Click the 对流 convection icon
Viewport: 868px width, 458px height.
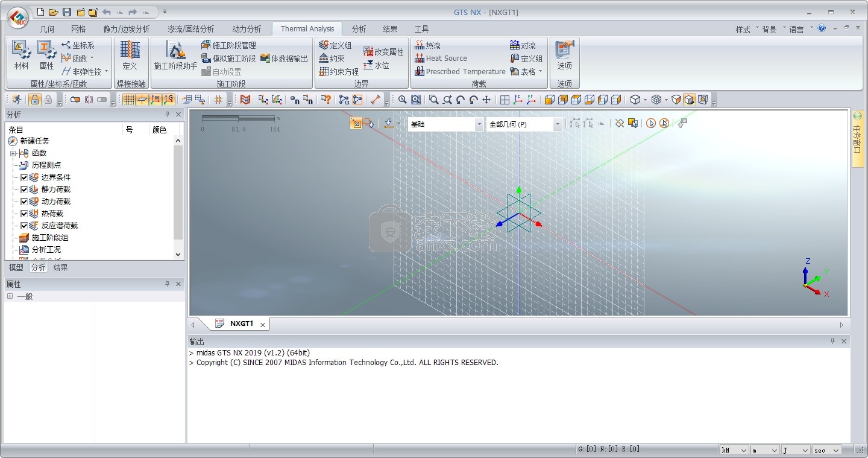(x=523, y=45)
